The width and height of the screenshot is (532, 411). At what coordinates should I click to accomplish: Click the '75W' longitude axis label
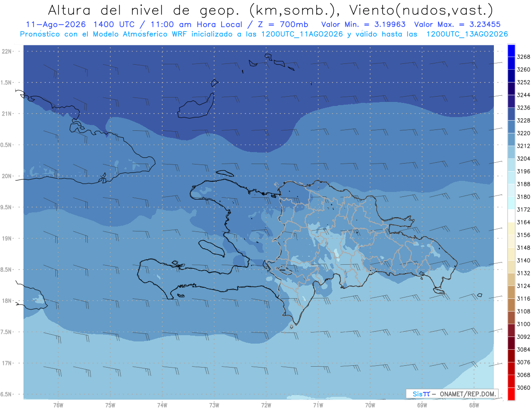[110, 405]
